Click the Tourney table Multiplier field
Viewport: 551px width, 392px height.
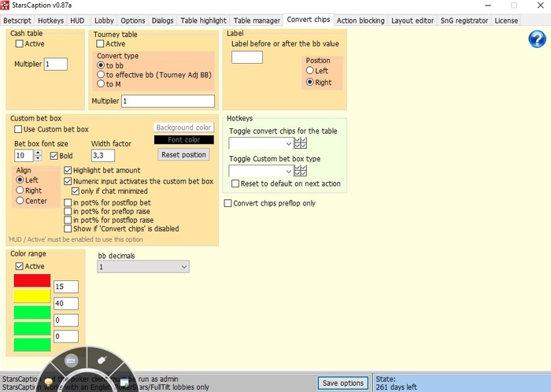tap(168, 102)
